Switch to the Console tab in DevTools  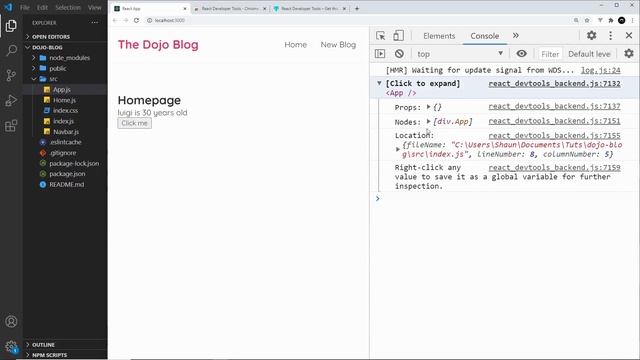coord(484,36)
